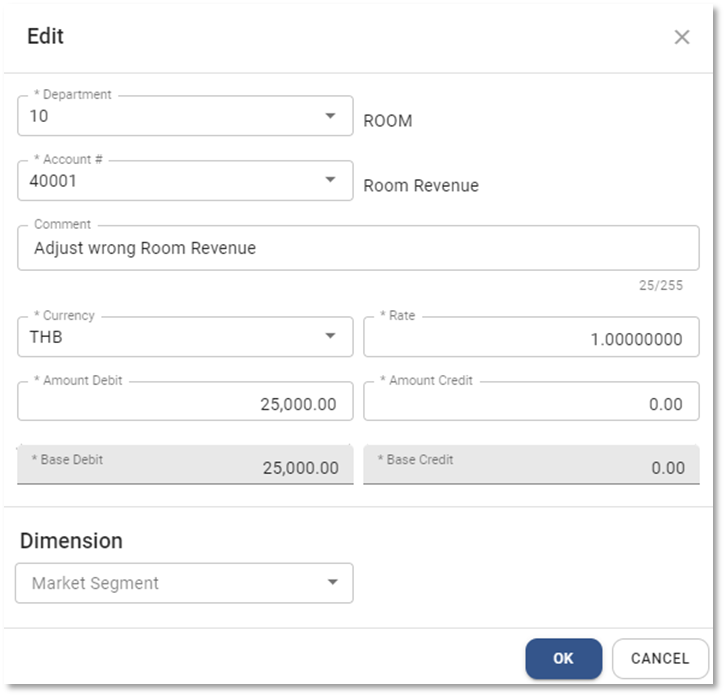
Task: Select the Amount Credit field
Action: 530,403
